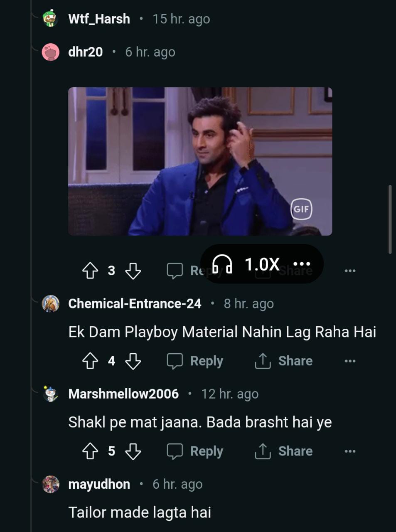Downvote Marshmellow2006's comment
Image resolution: width=396 pixels, height=532 pixels.
133,451
